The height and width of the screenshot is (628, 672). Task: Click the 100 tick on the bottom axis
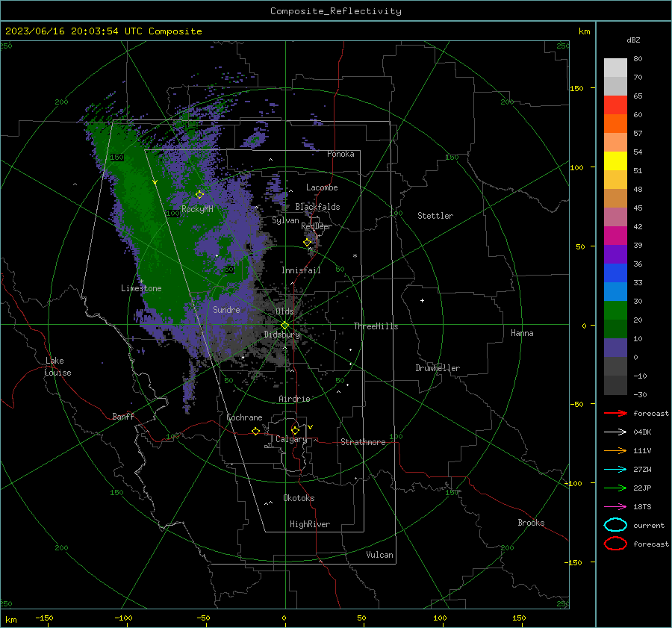click(440, 618)
